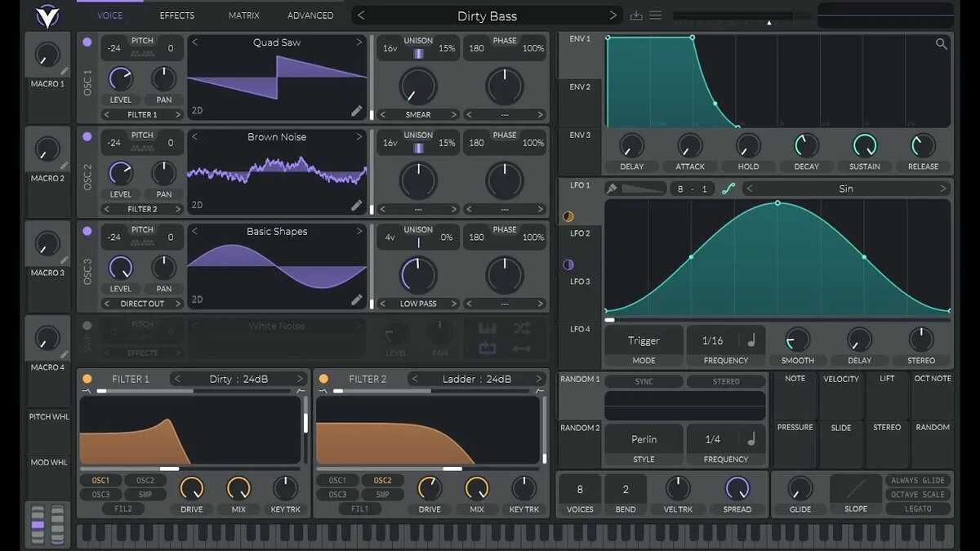Choose the next LFO shape after Sin
Screen dimensions: 980x551
pyautogui.click(x=943, y=189)
